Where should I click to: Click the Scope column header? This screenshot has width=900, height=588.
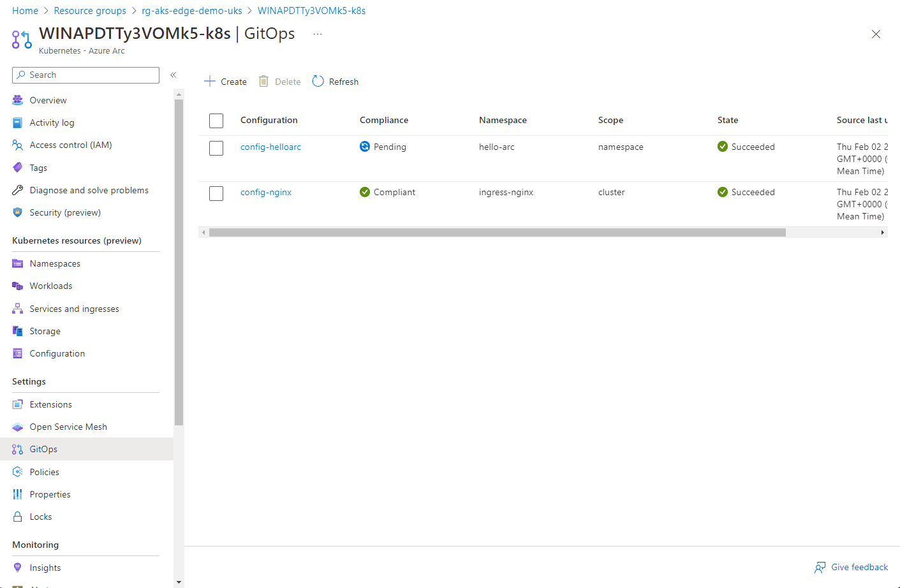click(x=610, y=120)
